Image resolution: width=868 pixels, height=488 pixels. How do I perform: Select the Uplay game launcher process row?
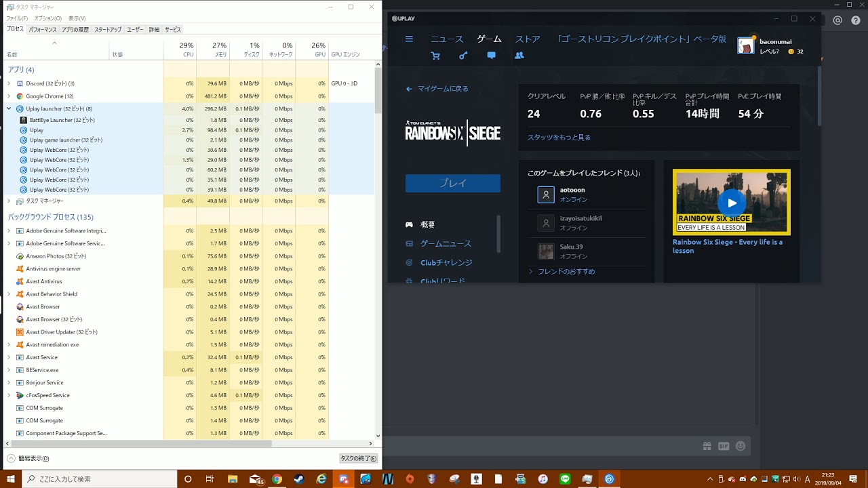[x=190, y=140]
